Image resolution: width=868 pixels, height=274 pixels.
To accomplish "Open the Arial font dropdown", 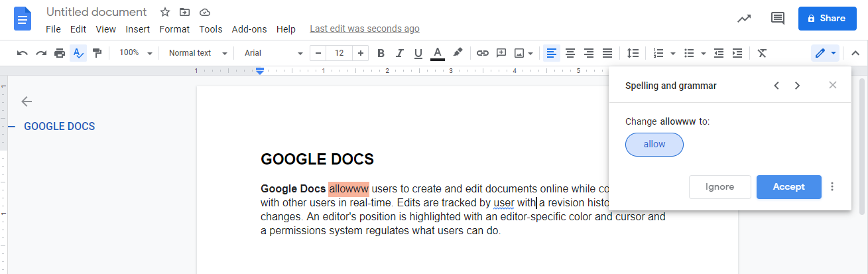I will (x=273, y=53).
